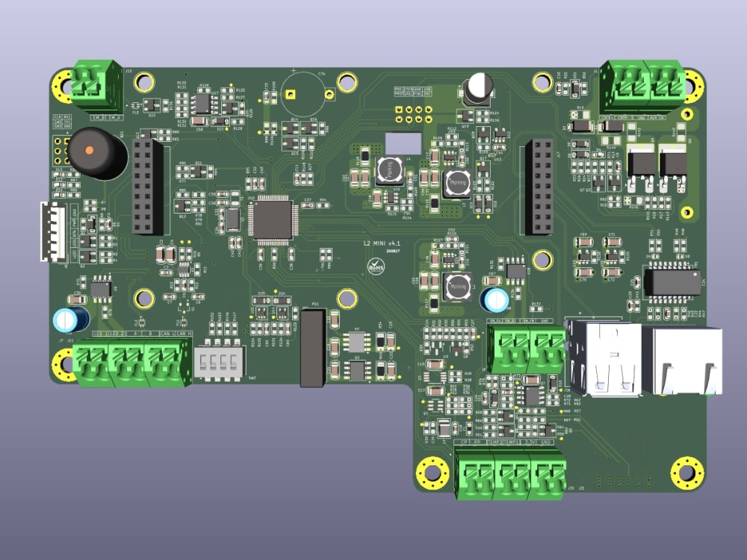Select the right DPAK power transistor
Image resolution: width=747 pixels, height=560 pixels.
click(673, 167)
